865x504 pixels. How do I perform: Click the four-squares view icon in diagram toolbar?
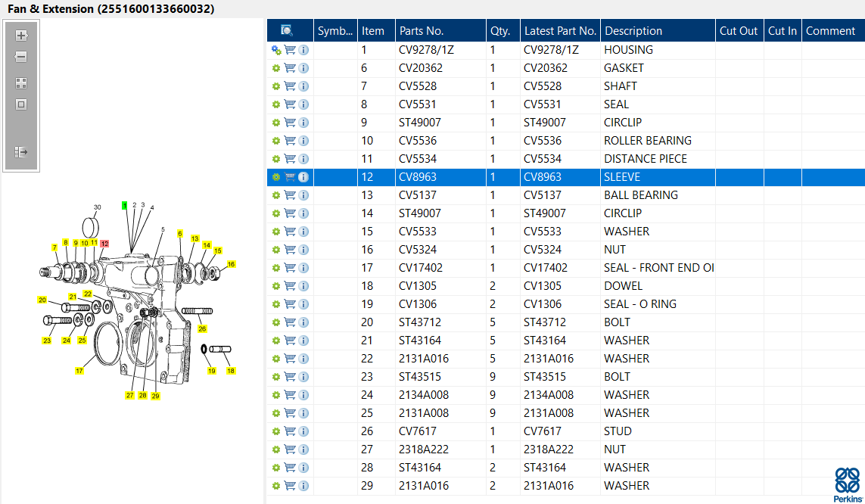[x=21, y=83]
